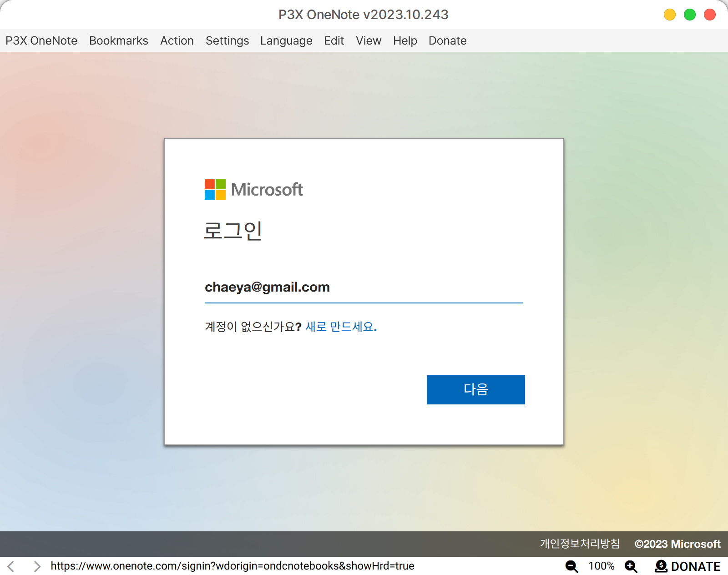Zoom in with the plus magnifier icon
Viewport: 728px width, 575px height.
631,566
